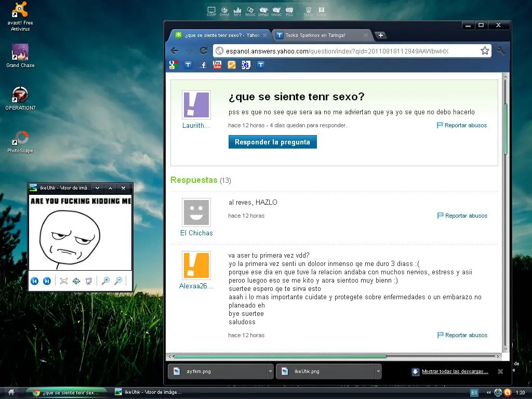Start slideshow in the image viewer

point(89,281)
